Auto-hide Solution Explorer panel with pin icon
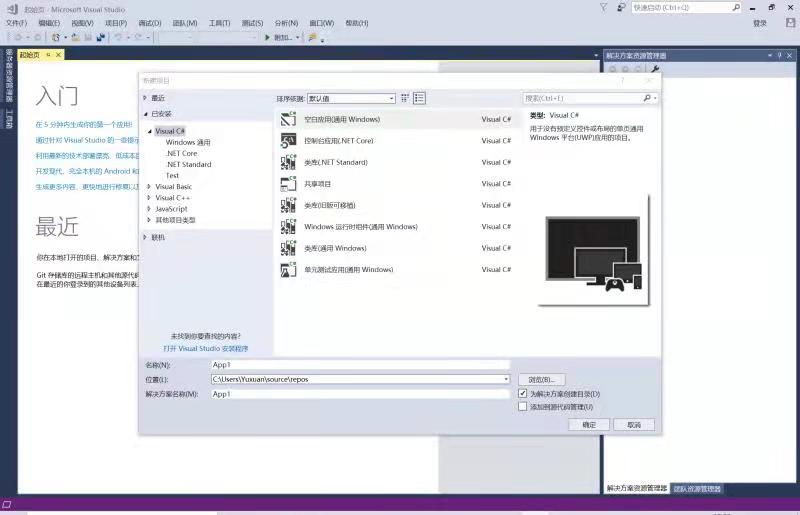The height and width of the screenshot is (515, 800). (780, 55)
